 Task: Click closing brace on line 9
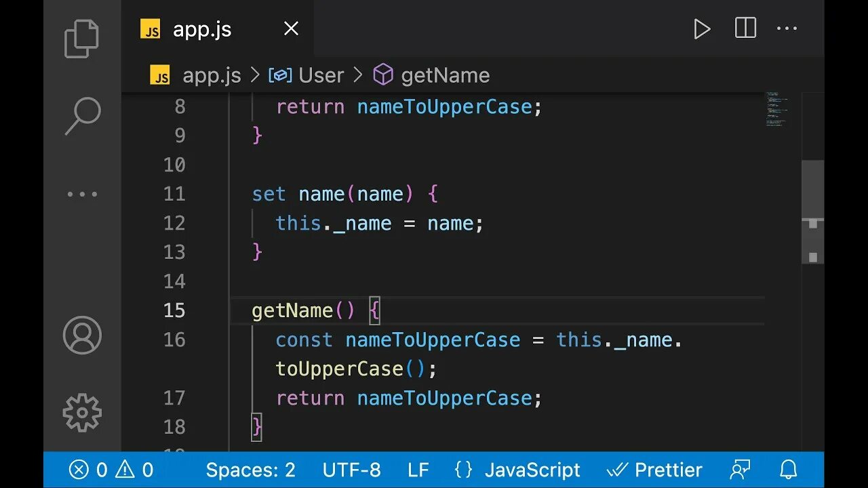coord(257,136)
